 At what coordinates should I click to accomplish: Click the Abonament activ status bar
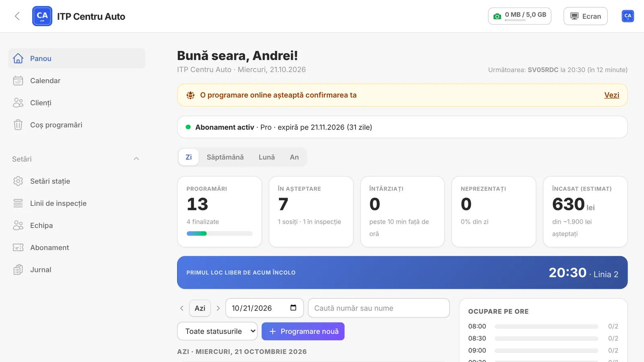tap(402, 127)
